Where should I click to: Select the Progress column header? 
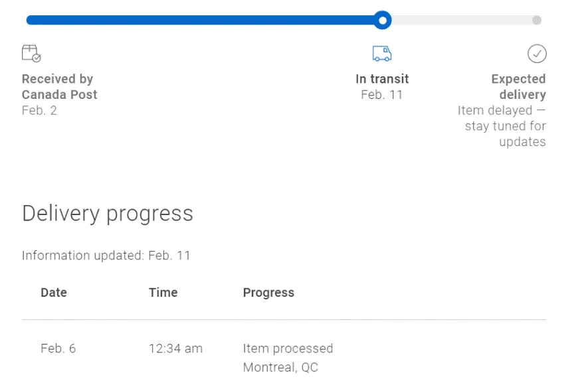coord(268,292)
